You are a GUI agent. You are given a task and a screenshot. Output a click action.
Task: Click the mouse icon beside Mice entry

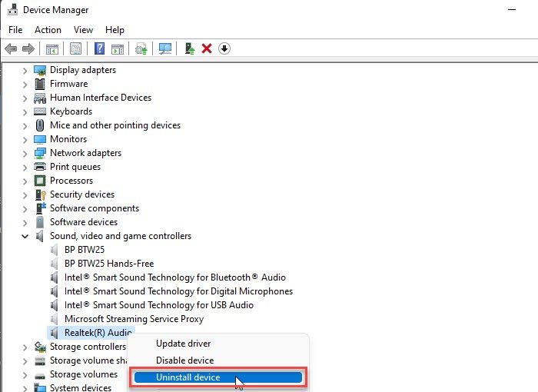40,125
